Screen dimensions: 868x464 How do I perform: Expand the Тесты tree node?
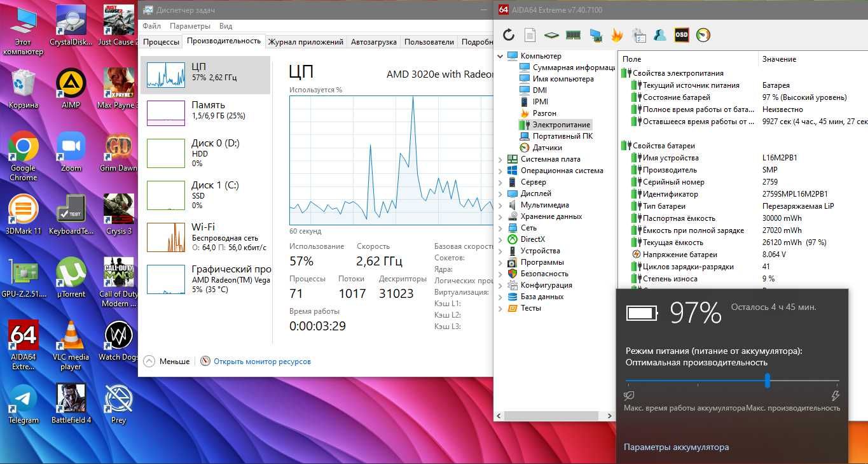click(500, 308)
